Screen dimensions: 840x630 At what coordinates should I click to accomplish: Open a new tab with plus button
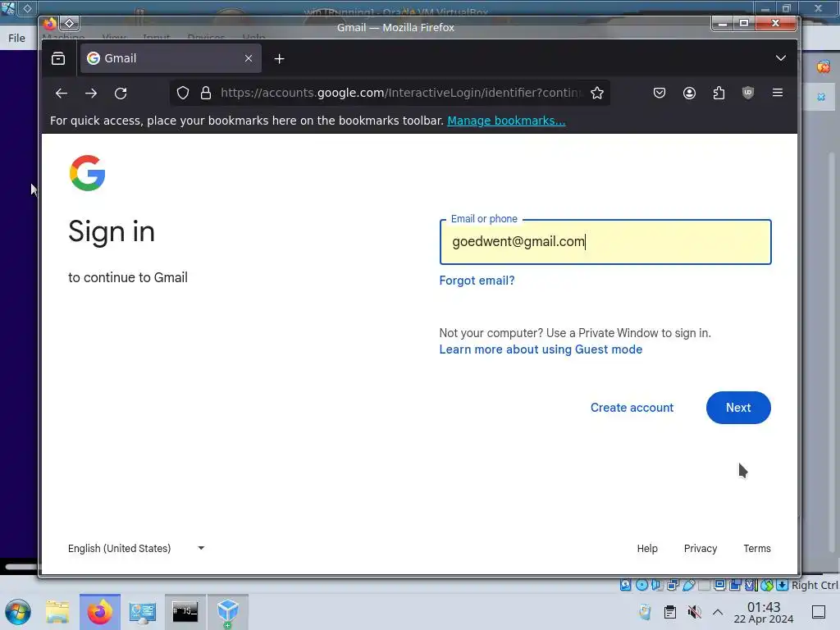(x=279, y=58)
